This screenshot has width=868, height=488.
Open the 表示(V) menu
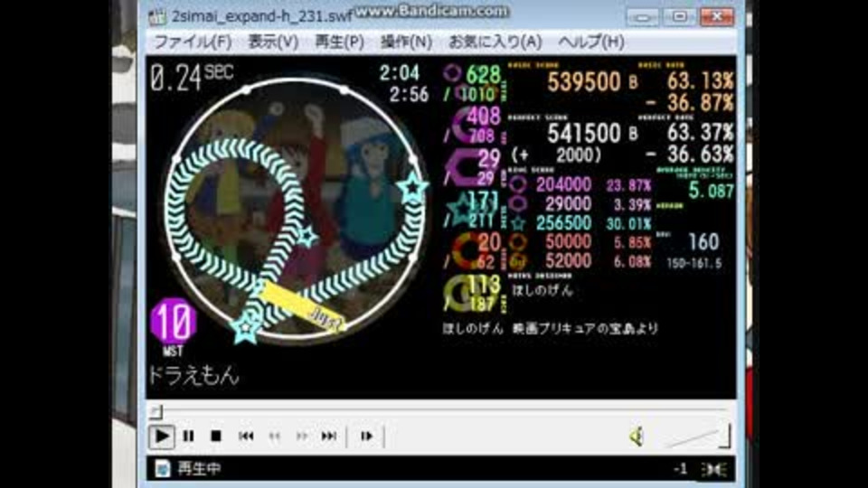tap(273, 42)
